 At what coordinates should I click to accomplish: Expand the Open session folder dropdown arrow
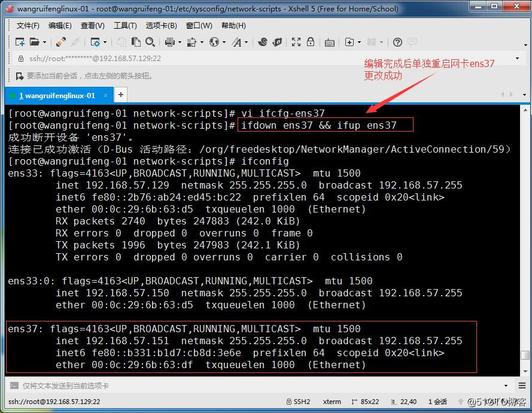click(x=44, y=42)
